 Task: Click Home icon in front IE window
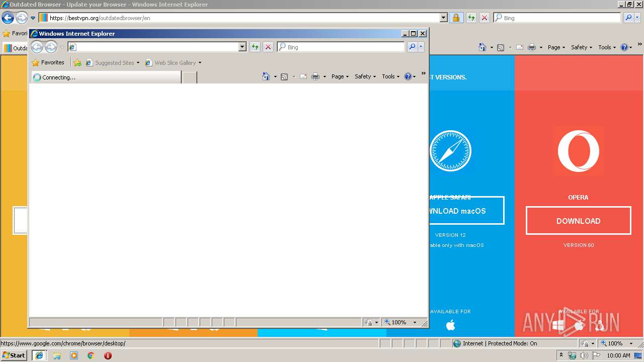(x=266, y=76)
